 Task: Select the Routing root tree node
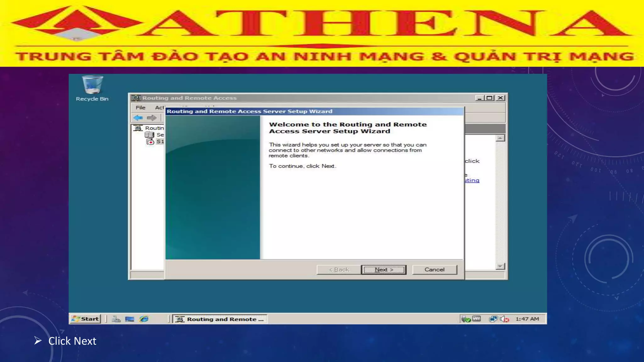click(x=154, y=128)
